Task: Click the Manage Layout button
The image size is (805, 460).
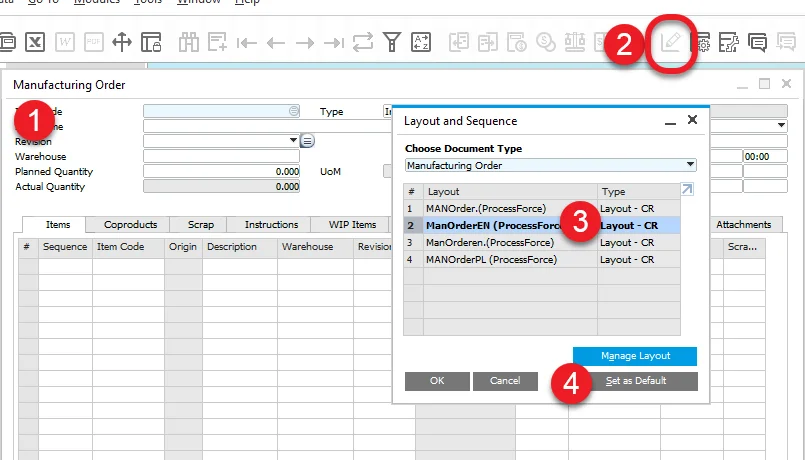Action: [635, 356]
